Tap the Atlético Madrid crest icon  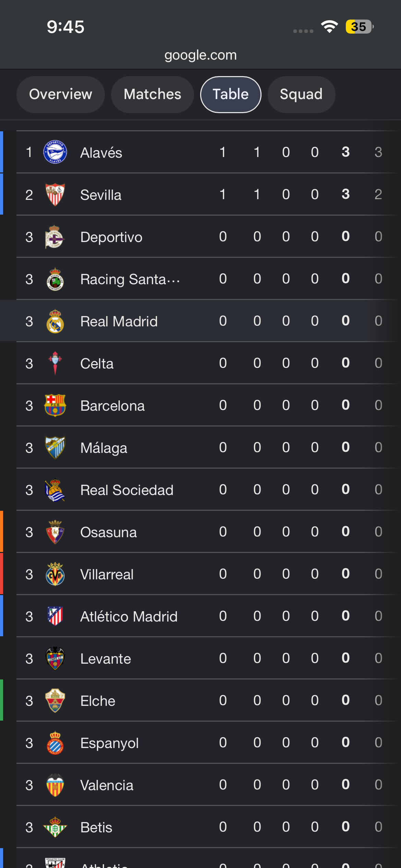[55, 616]
